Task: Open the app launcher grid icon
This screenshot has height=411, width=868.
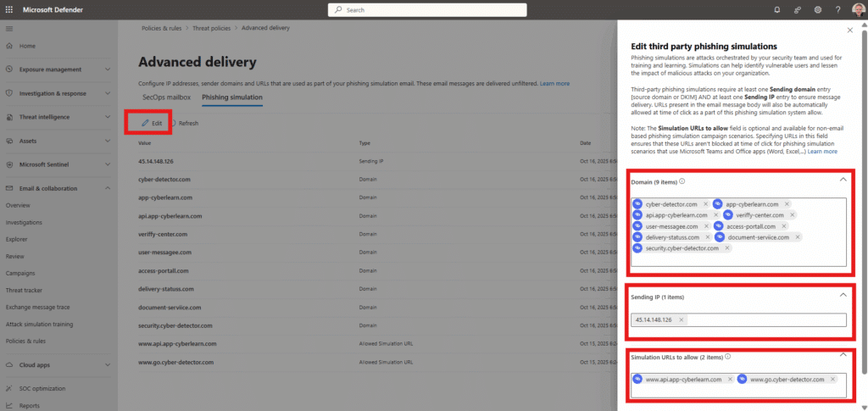Action: point(9,9)
